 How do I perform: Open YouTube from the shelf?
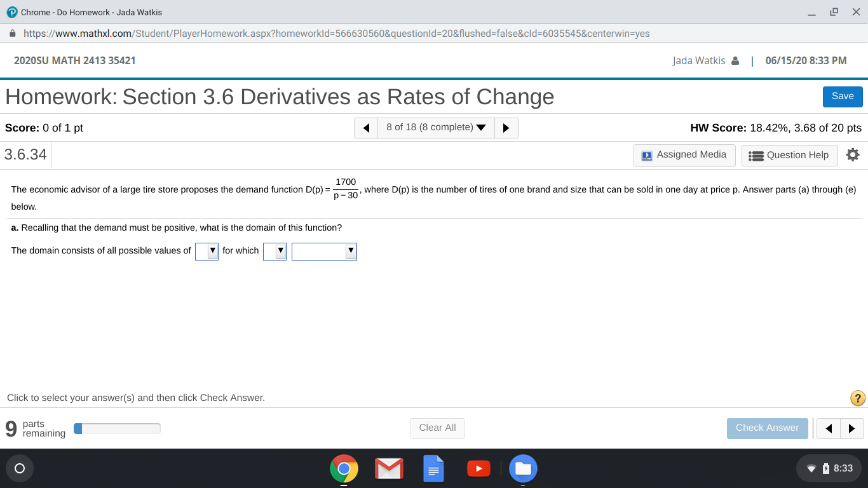(x=478, y=469)
